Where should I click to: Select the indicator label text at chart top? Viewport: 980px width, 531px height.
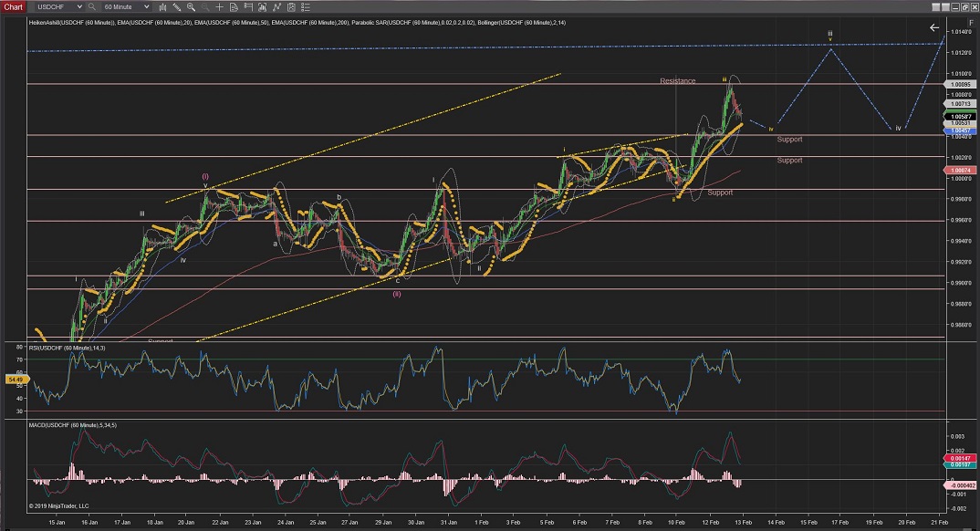[297, 23]
